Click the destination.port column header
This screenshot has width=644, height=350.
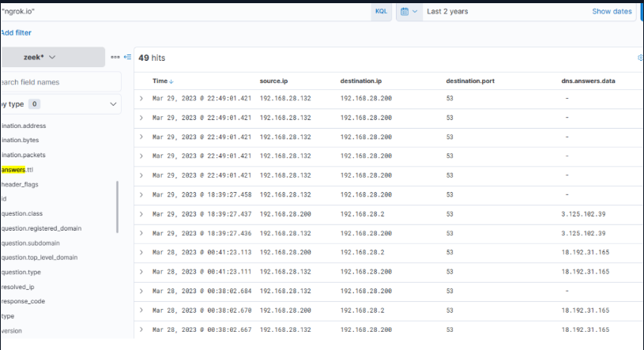click(x=470, y=81)
